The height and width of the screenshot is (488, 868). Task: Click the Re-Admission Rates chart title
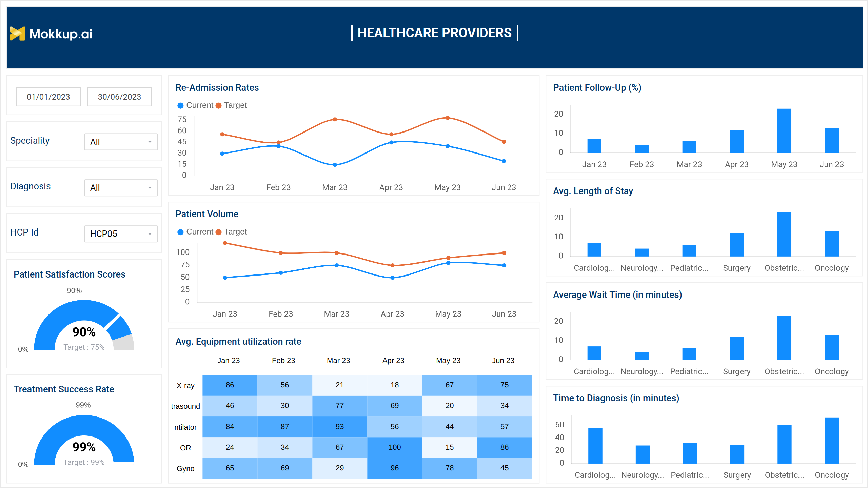[x=217, y=88]
